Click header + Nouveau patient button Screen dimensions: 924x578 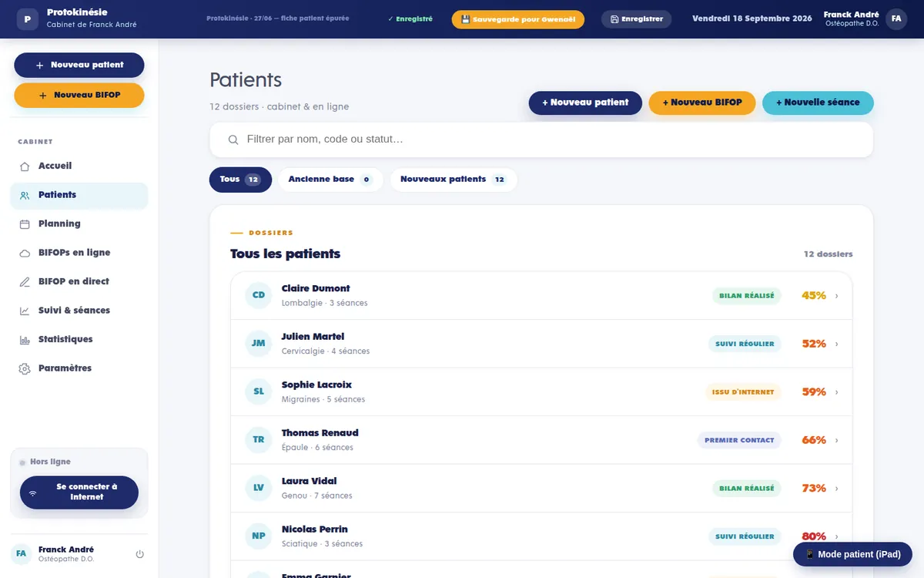(585, 102)
